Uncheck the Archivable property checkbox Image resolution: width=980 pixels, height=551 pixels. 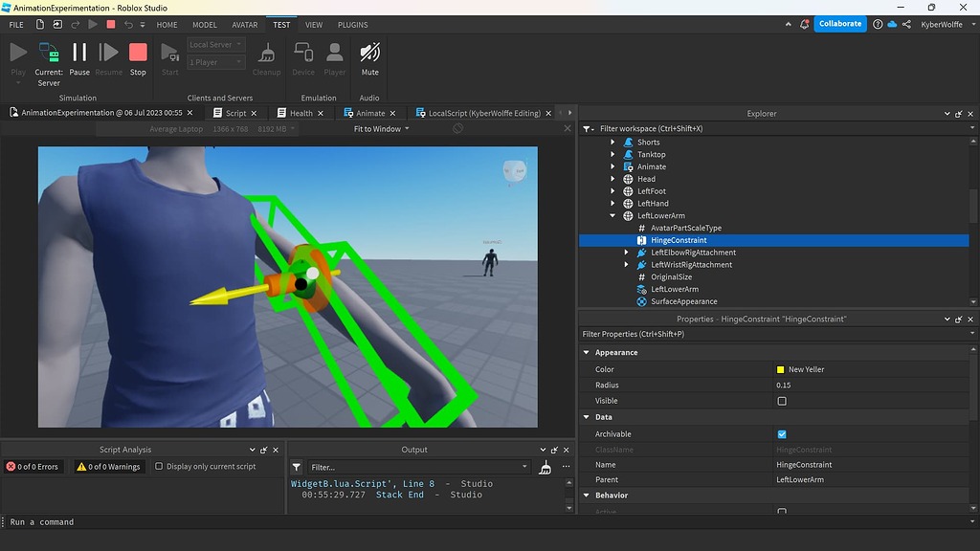(x=782, y=433)
